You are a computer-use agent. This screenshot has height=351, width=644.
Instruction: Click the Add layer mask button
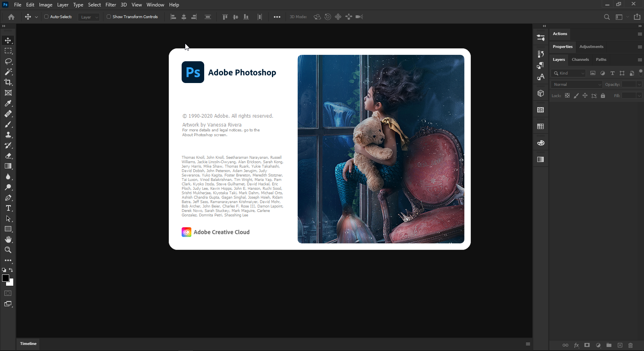click(587, 345)
